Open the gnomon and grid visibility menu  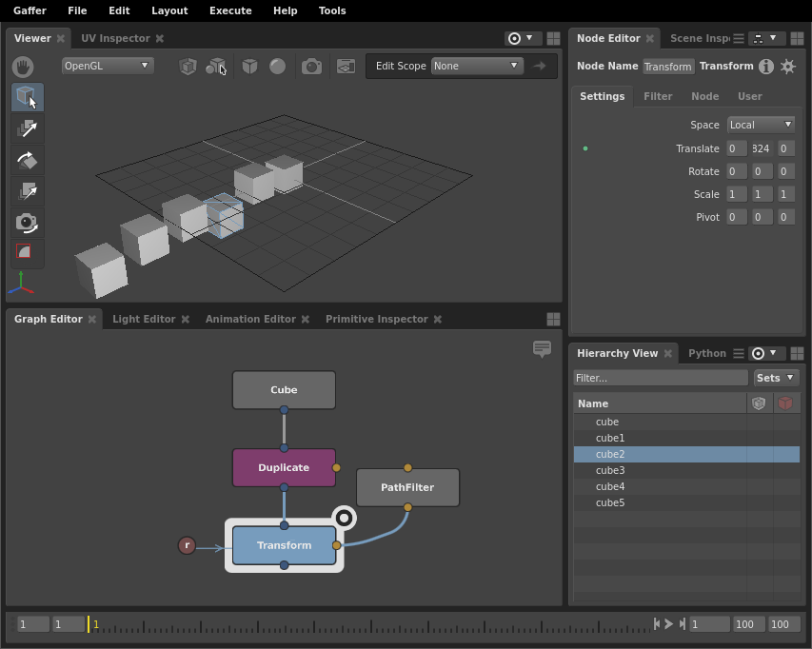click(x=346, y=67)
